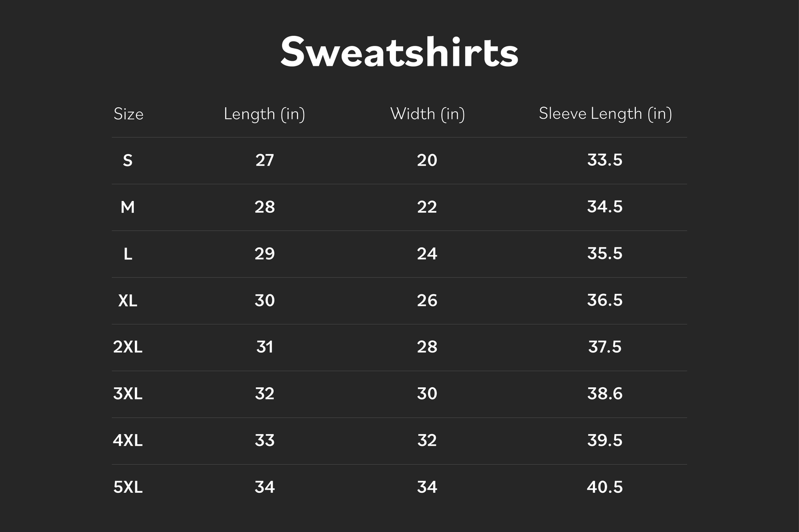Select the 5XL size row label

click(x=128, y=487)
